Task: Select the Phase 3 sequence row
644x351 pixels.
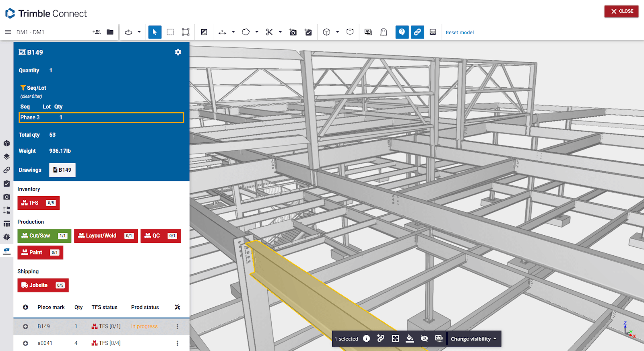Action: [101, 117]
